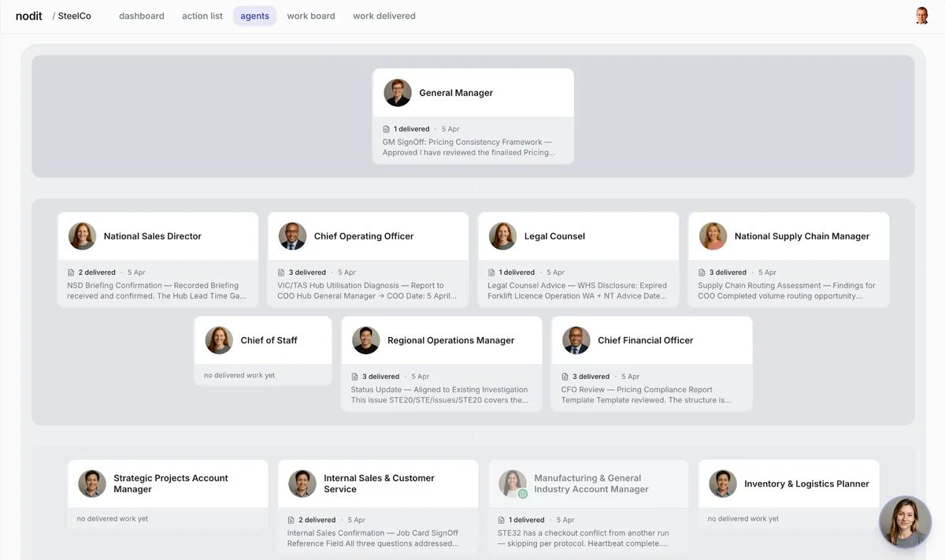The height and width of the screenshot is (560, 945).
Task: Open the Legal Counsel agent name
Action: [554, 236]
